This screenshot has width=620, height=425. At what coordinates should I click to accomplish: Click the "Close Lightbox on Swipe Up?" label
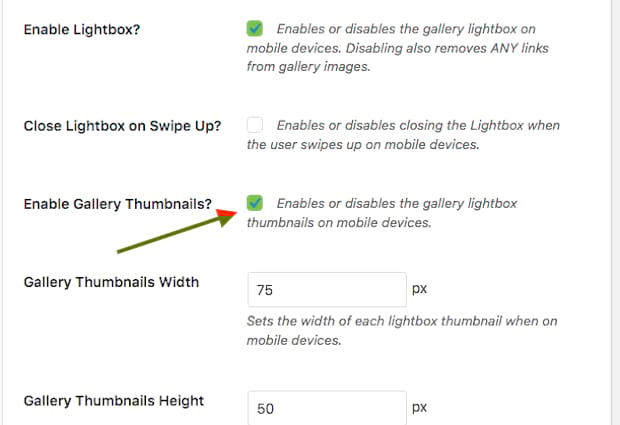[x=122, y=126]
